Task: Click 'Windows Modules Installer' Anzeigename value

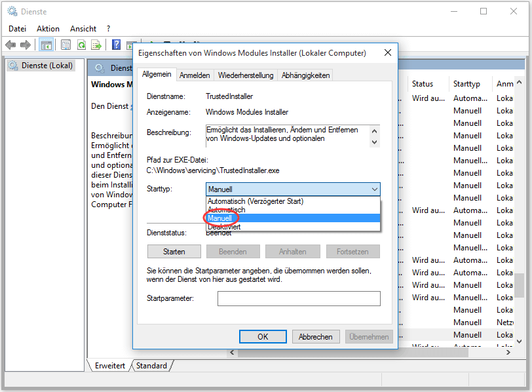Action: [x=247, y=112]
